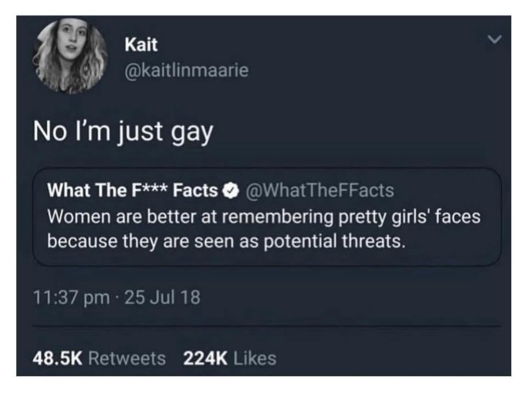Click the verified badge on What The F*** Facts

click(x=231, y=191)
